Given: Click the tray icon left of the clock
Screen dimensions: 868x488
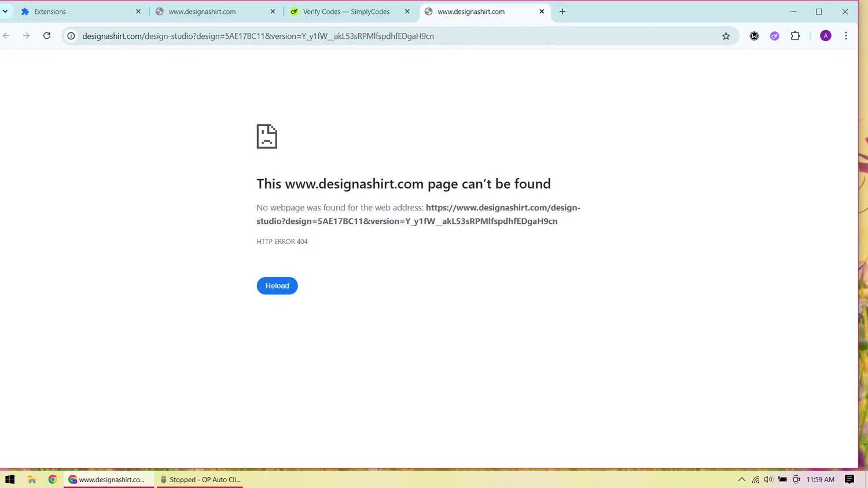Looking at the screenshot, I should 796,479.
